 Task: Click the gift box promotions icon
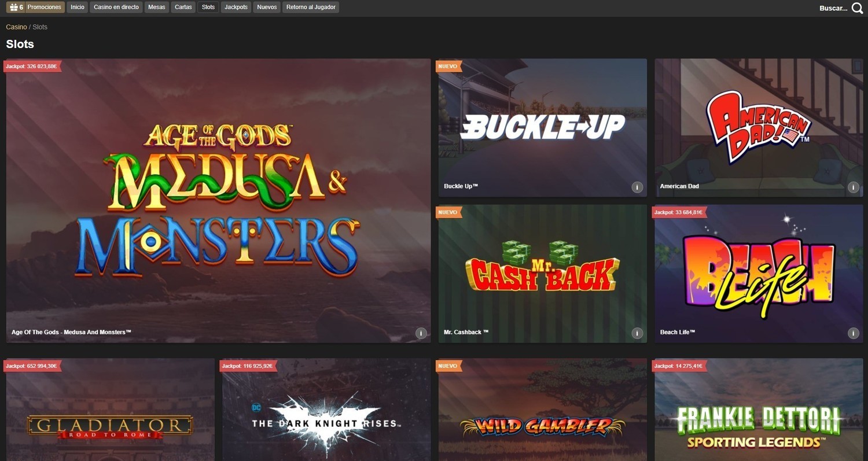[14, 8]
